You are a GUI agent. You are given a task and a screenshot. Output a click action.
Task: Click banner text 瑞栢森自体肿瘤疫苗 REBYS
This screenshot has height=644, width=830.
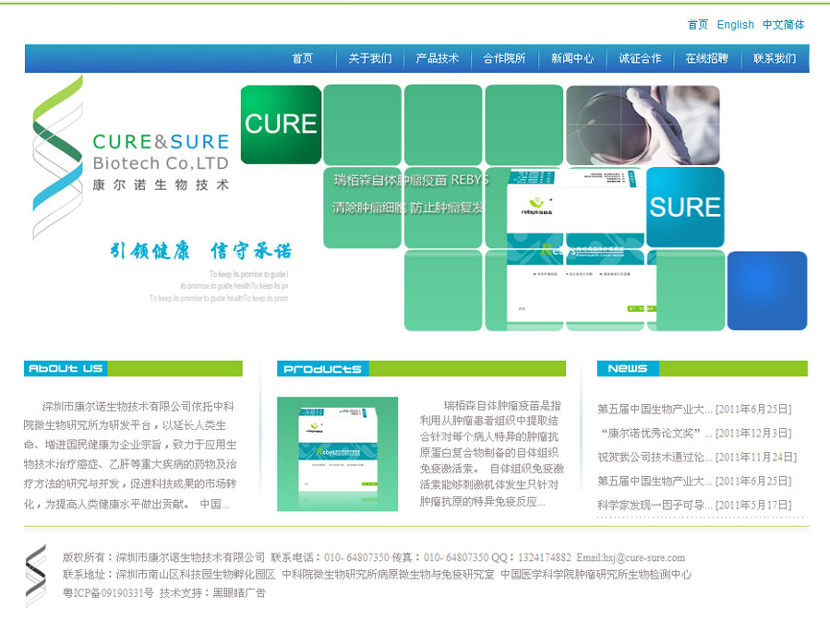point(411,180)
